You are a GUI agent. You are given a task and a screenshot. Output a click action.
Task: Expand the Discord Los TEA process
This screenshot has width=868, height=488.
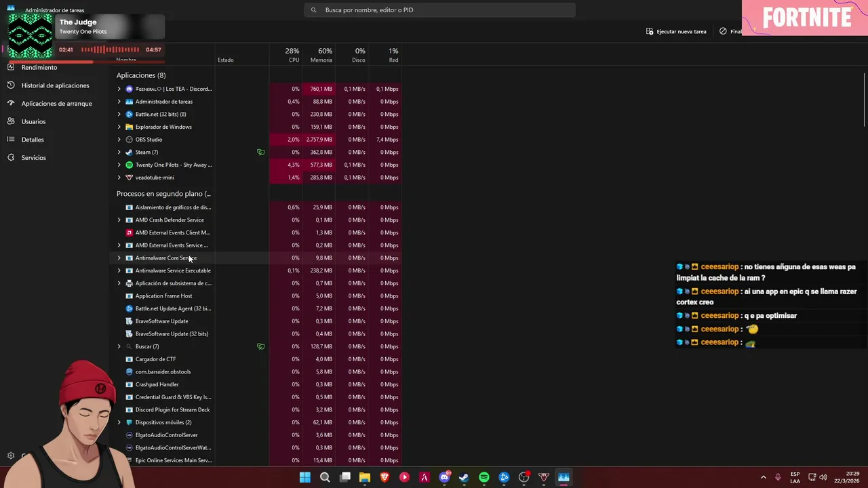[x=119, y=89]
